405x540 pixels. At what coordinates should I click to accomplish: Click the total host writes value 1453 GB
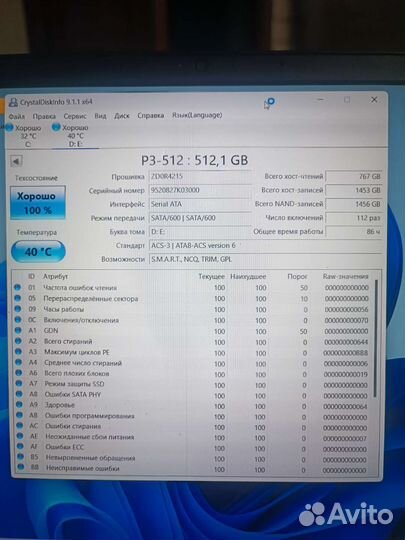pyautogui.click(x=354, y=190)
